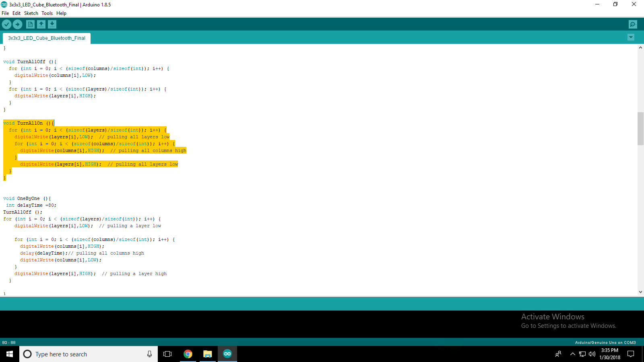Click the editor vertical scrollbar thumb

pyautogui.click(x=640, y=129)
